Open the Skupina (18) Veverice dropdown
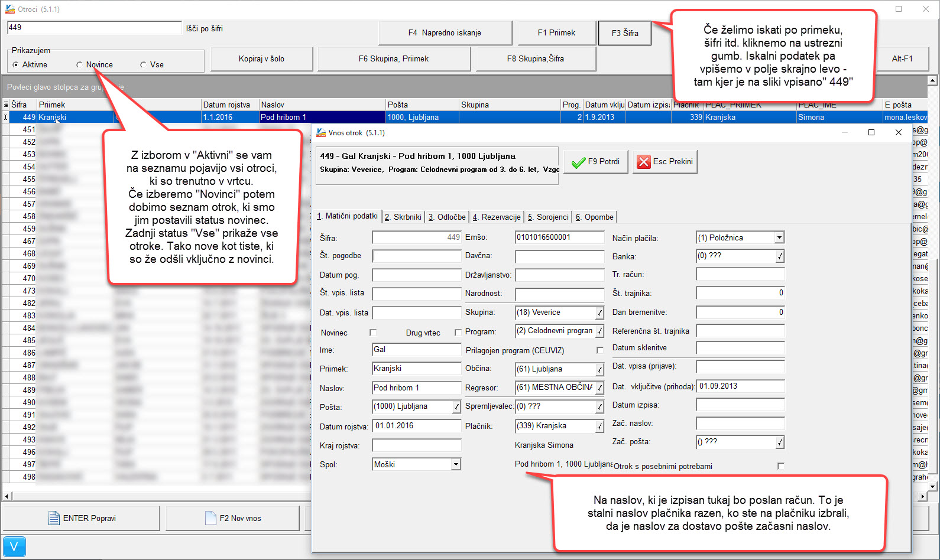 coord(599,312)
